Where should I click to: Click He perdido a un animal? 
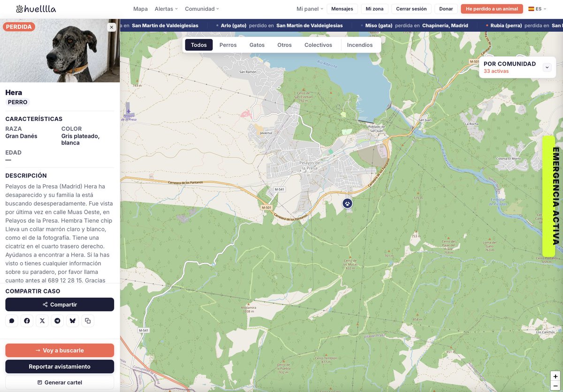(x=492, y=9)
